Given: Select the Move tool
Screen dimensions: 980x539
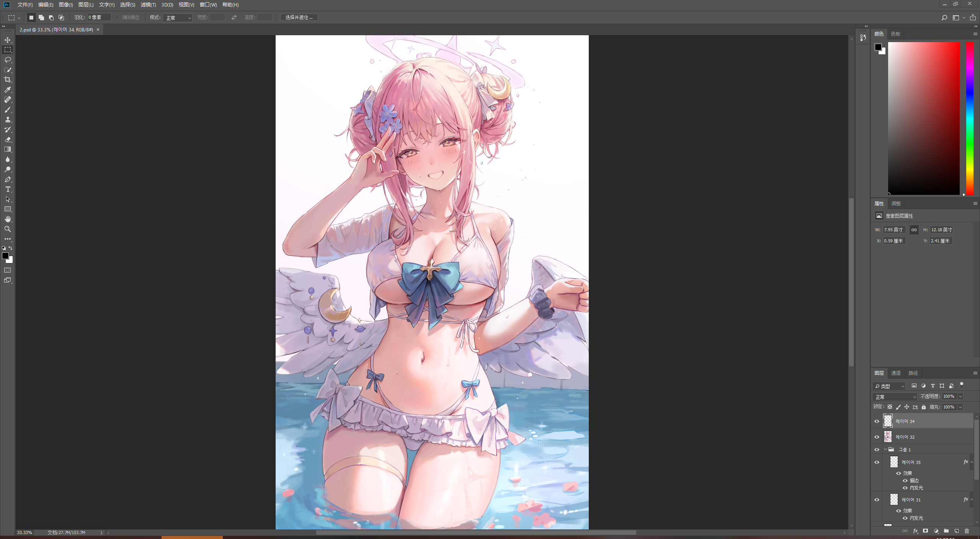Looking at the screenshot, I should pos(8,40).
